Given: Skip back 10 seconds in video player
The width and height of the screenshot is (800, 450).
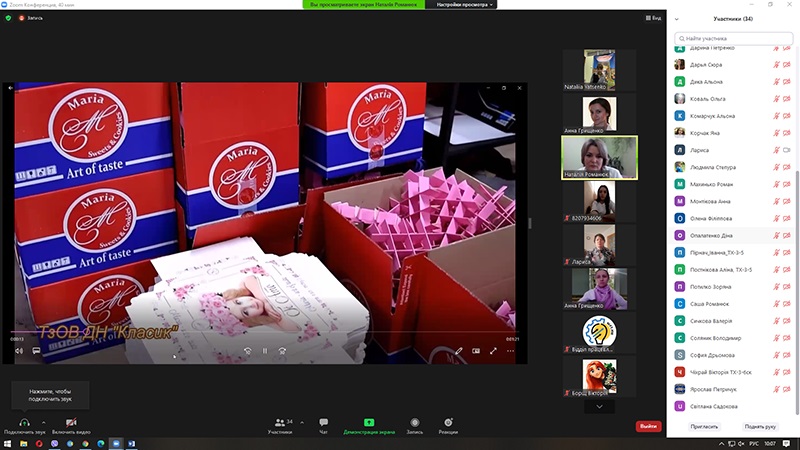Looking at the screenshot, I should coord(247,351).
